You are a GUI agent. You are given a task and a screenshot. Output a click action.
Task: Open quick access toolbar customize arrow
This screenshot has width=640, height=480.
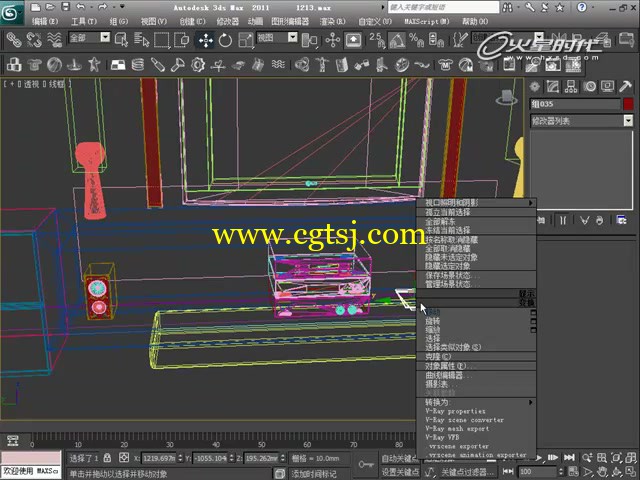click(122, 7)
